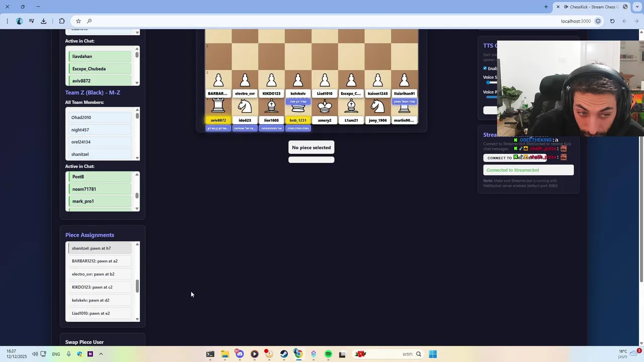Viewport: 644px width, 362px height.
Task: Select assignment BARBAR1212: pawn at a2
Action: [100, 261]
